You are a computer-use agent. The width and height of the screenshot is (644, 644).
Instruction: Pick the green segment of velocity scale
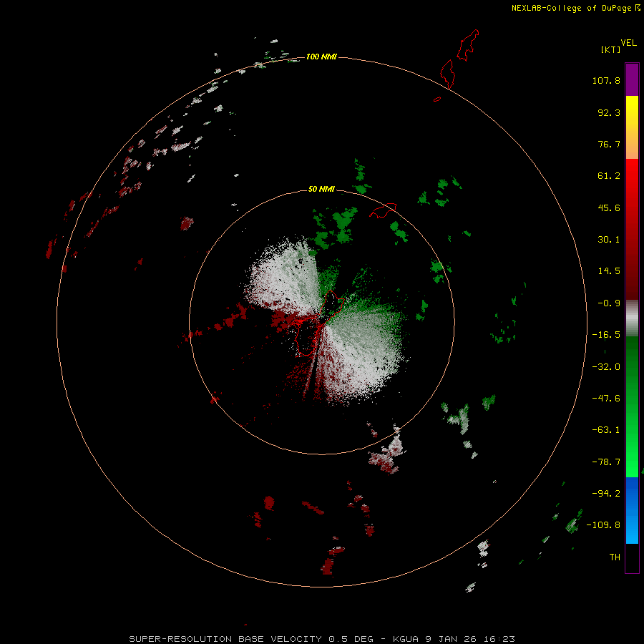point(632,406)
